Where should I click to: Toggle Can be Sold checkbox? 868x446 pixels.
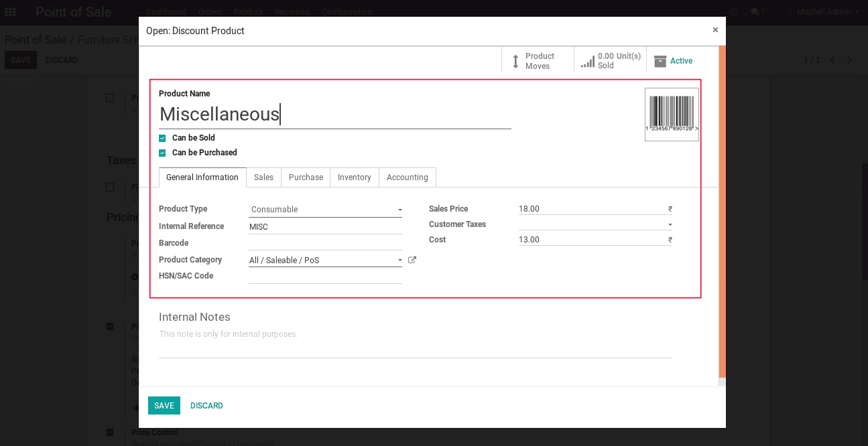coord(162,138)
